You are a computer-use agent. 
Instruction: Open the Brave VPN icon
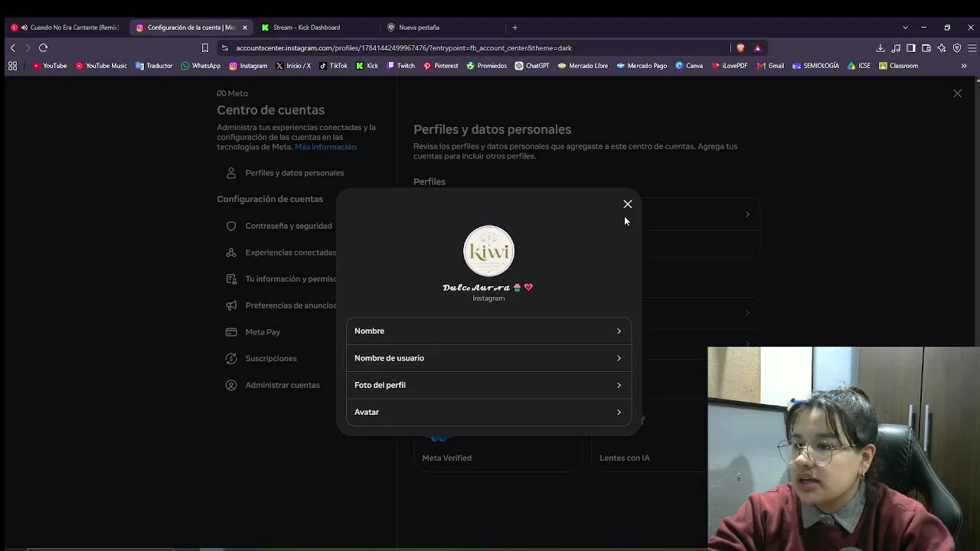[957, 48]
